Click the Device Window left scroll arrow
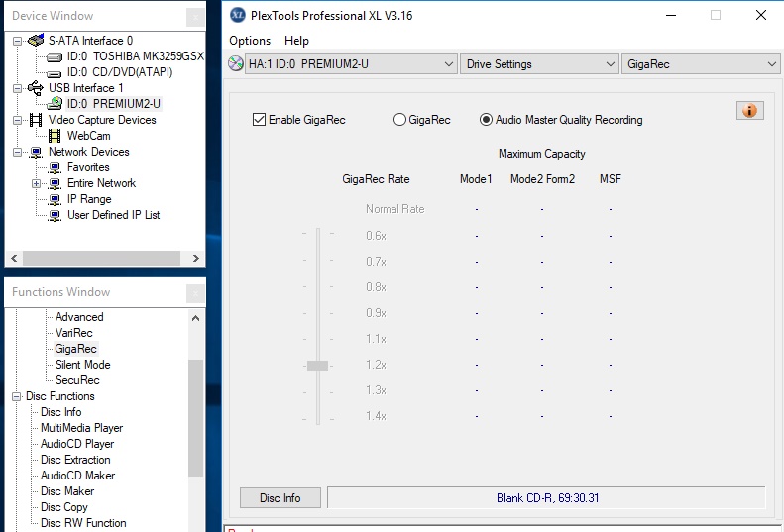The width and height of the screenshot is (784, 532). [x=14, y=258]
